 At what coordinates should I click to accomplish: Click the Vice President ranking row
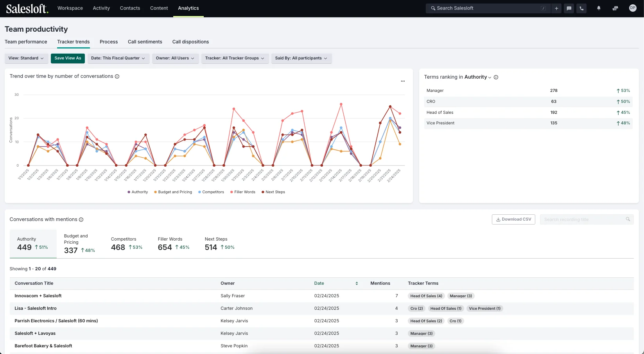pos(528,123)
